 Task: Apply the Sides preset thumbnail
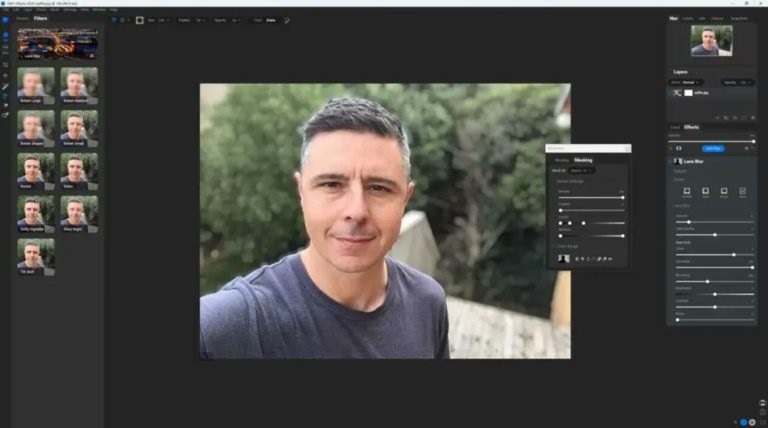coord(79,171)
